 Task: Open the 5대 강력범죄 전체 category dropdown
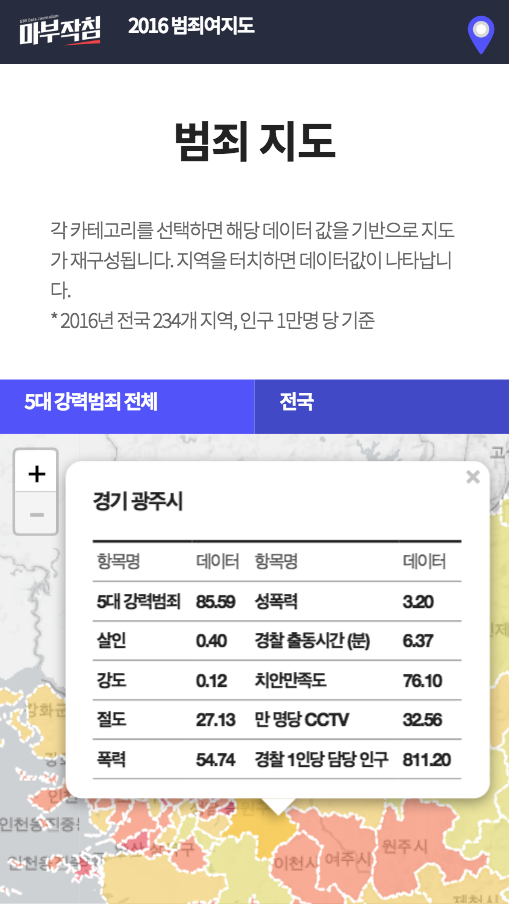127,406
